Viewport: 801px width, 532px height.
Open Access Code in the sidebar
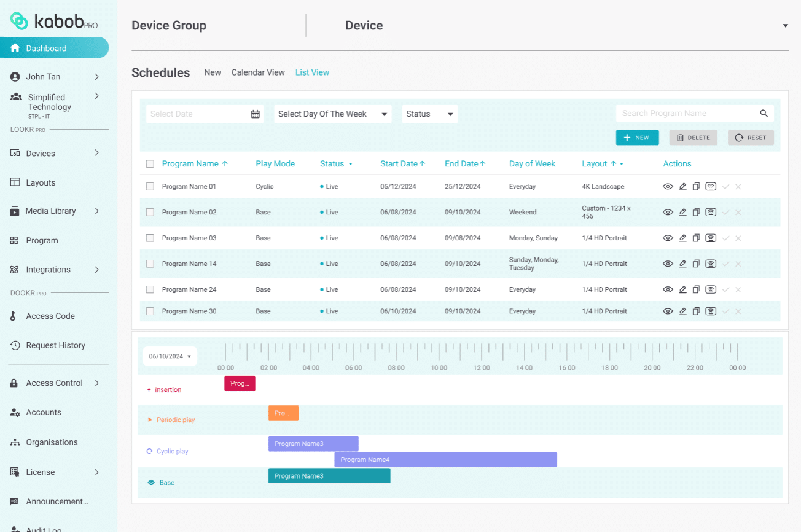tap(50, 316)
